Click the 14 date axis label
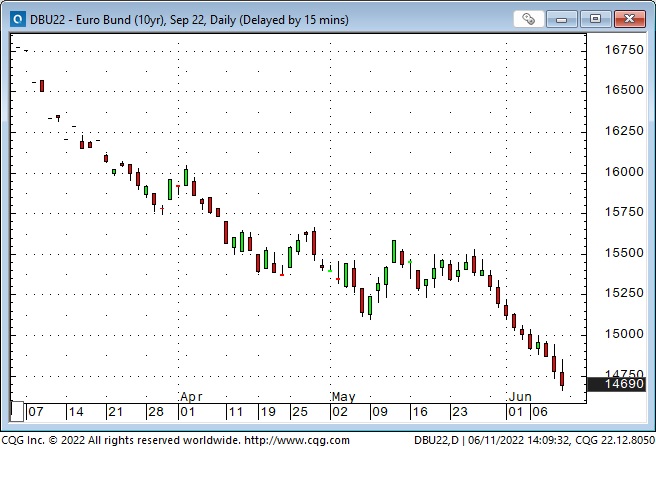This screenshot has height=496, width=656. (76, 412)
